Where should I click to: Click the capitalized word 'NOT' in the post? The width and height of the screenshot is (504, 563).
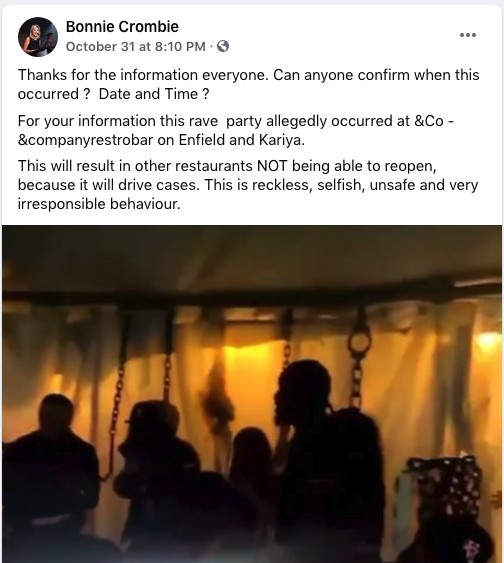pyautogui.click(x=272, y=166)
